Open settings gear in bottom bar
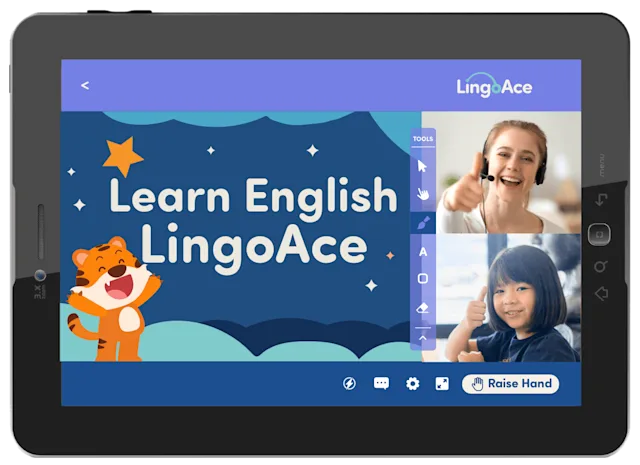640x465 pixels. pyautogui.click(x=412, y=384)
